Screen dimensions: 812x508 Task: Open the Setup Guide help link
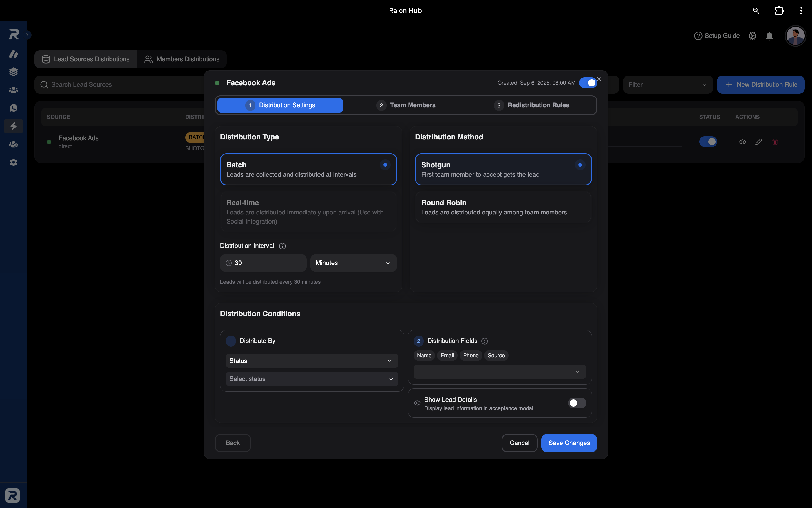point(717,36)
